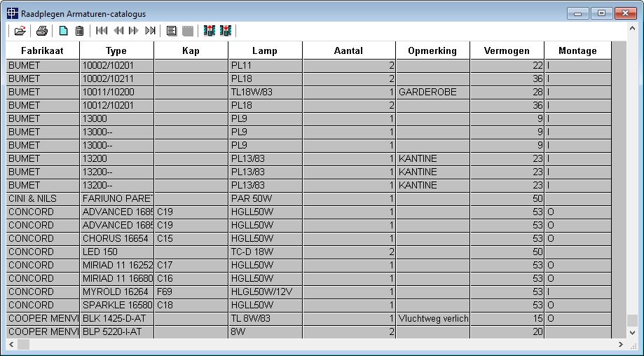Jump to the last record
Screen dimensions: 644x356
151,31
